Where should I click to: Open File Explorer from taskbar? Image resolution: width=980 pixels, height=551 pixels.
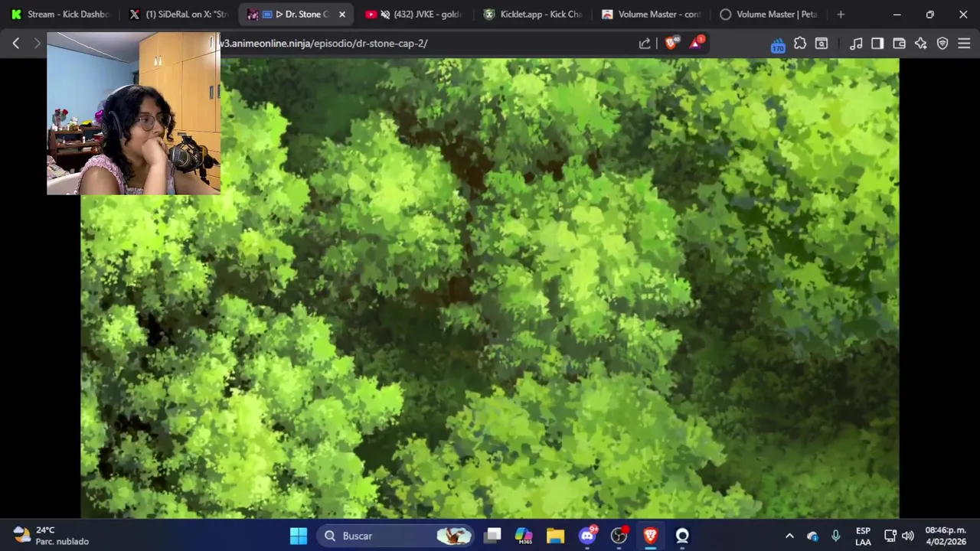[555, 536]
